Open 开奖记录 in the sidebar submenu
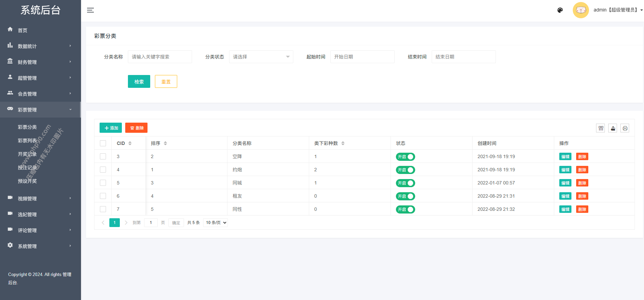Screen dimensions: 644x300 (x=27, y=154)
